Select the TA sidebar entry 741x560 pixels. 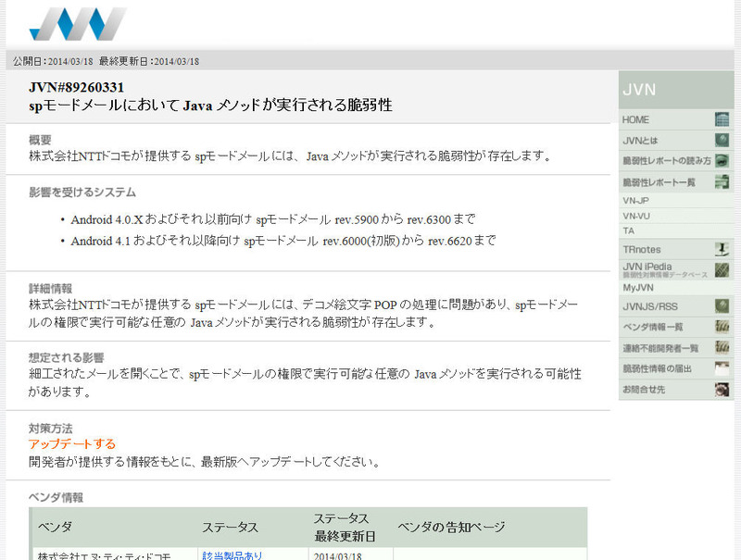point(629,230)
